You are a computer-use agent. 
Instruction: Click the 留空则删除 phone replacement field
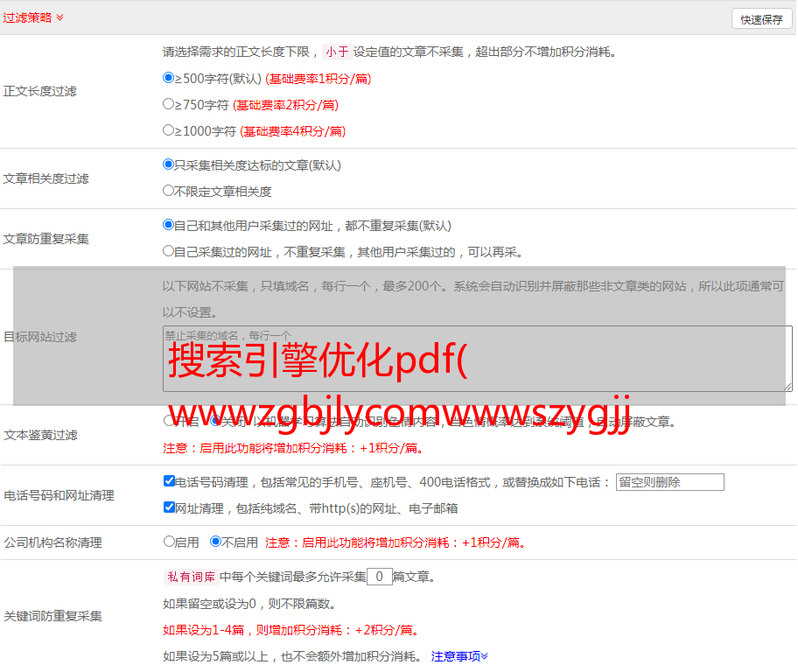pos(669,482)
